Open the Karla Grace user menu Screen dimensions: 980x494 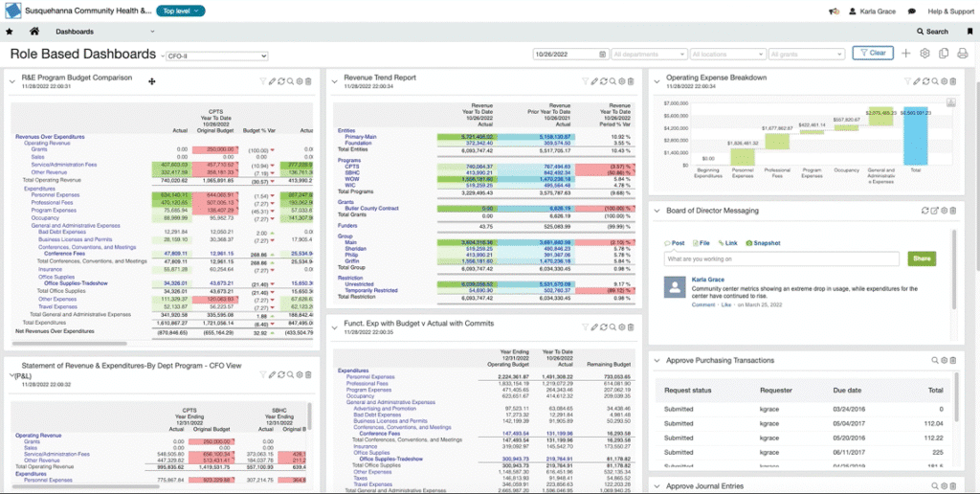pyautogui.click(x=872, y=11)
